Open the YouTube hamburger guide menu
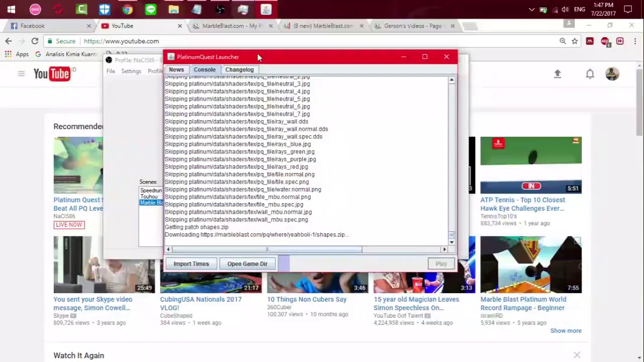 coord(21,74)
